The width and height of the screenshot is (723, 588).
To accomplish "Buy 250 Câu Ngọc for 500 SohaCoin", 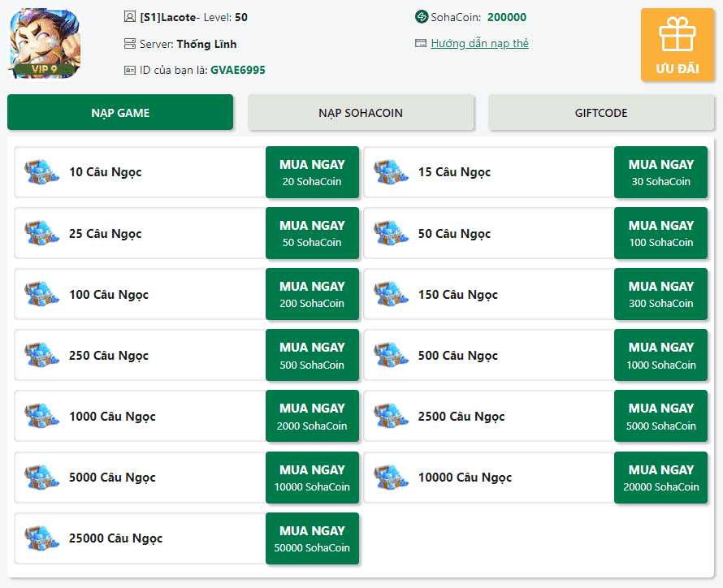I will pyautogui.click(x=312, y=355).
